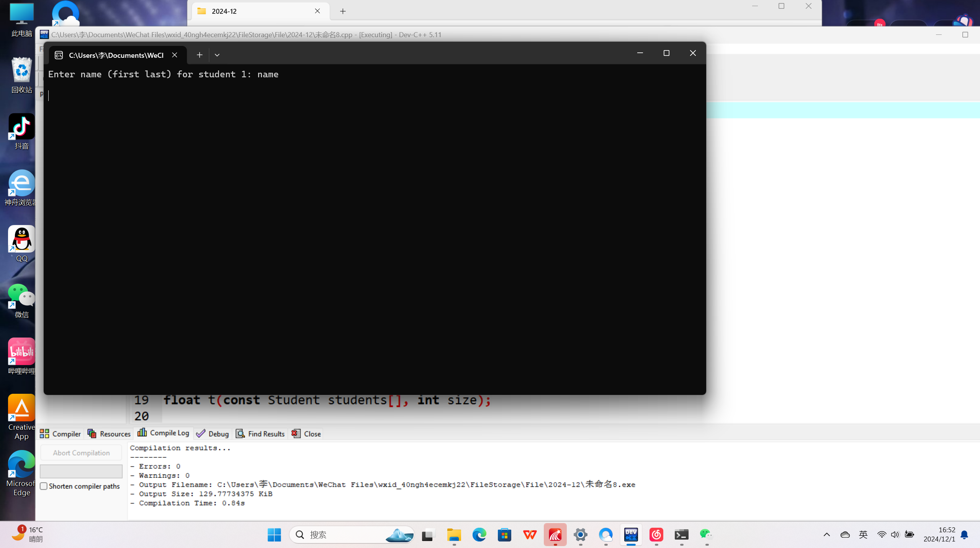
Task: Open WPS Office taskbar icon
Action: [x=530, y=535]
